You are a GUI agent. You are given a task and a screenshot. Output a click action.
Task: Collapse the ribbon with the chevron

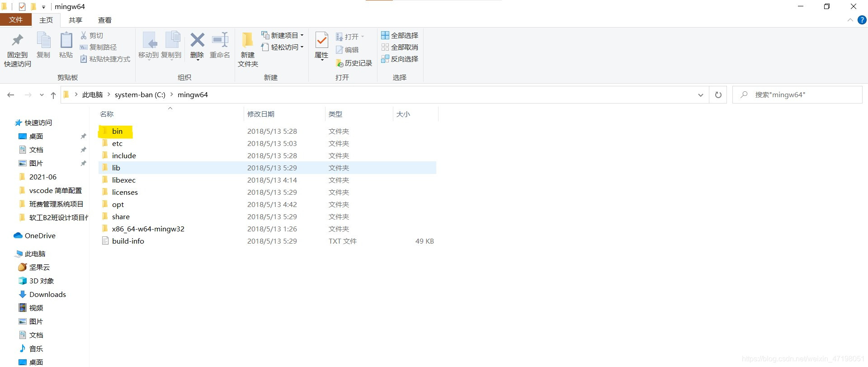(850, 20)
